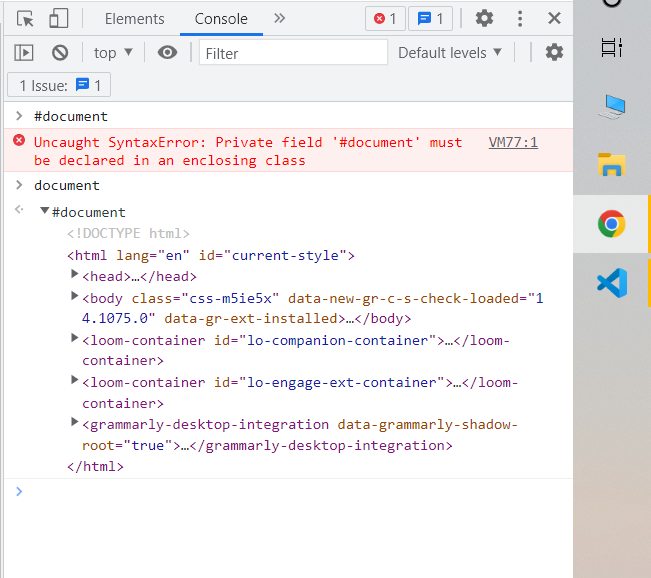Open the computer monitor taskbar app
The height and width of the screenshot is (578, 651).
point(612,107)
